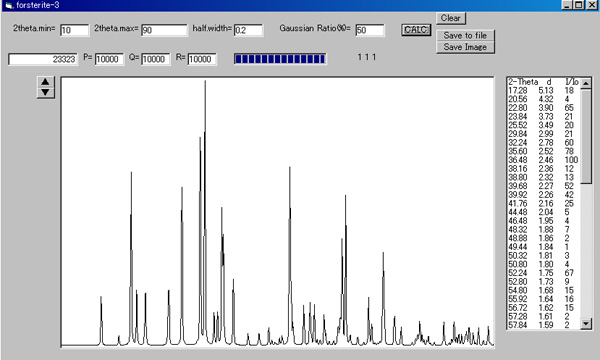Screen dimensions: 600x360
Task: Click the half.width input field
Action: coord(248,30)
